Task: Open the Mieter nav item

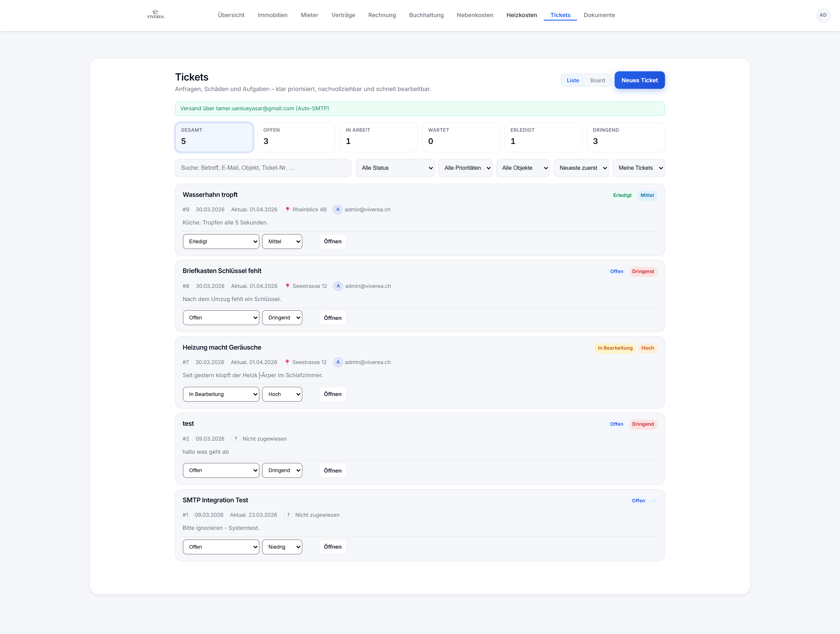Action: coord(309,15)
